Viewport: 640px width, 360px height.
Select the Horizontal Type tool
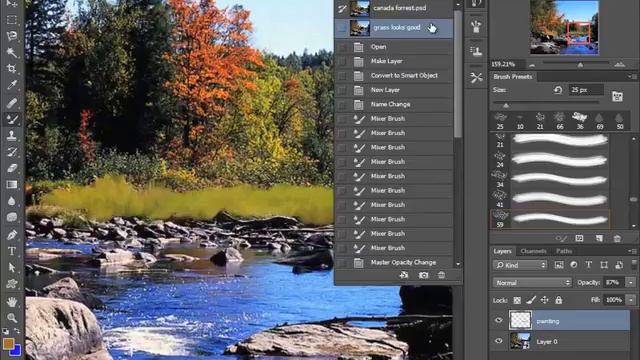12,251
